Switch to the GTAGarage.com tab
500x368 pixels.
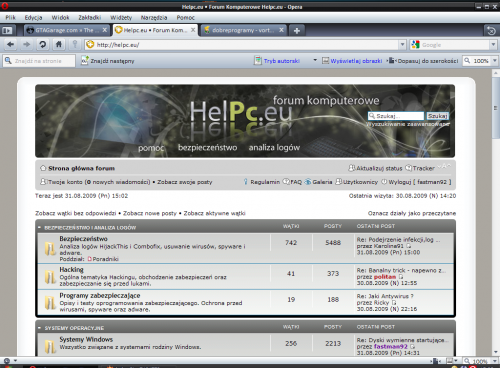pos(66,30)
